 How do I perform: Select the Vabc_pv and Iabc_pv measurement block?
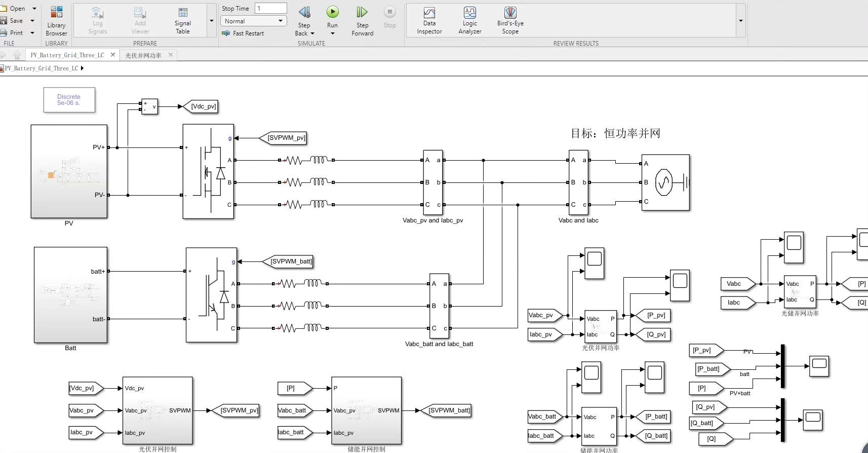click(x=433, y=182)
